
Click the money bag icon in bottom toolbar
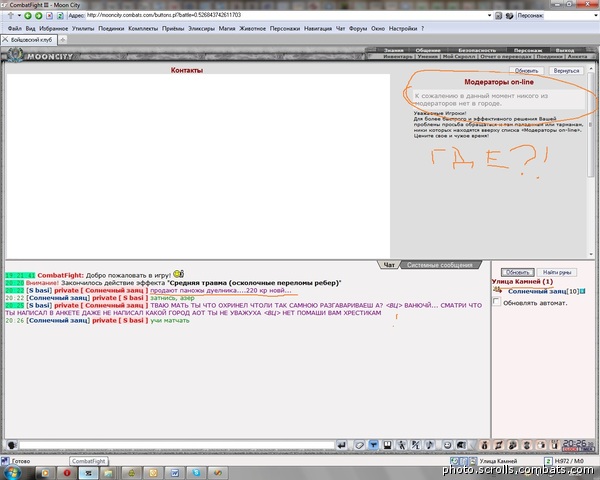click(x=484, y=445)
